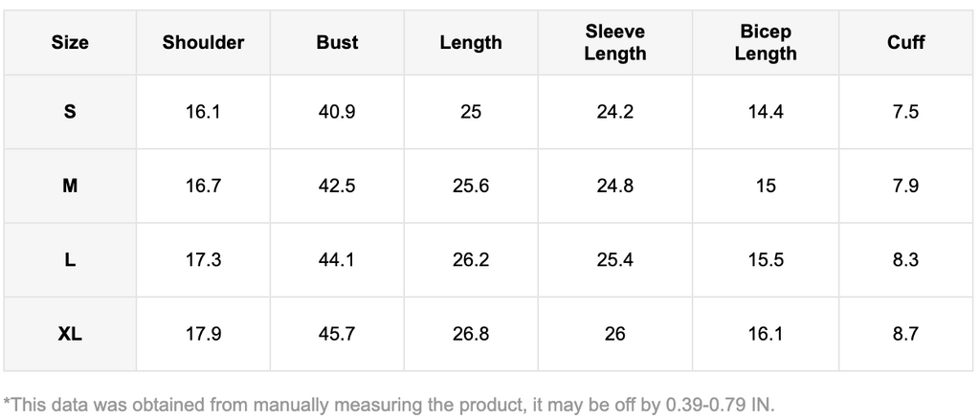Select the S size row label
This screenshot has width=980, height=419.
click(70, 112)
